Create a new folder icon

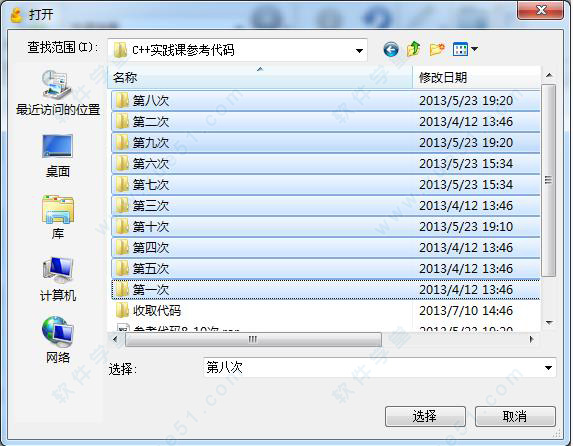point(437,49)
